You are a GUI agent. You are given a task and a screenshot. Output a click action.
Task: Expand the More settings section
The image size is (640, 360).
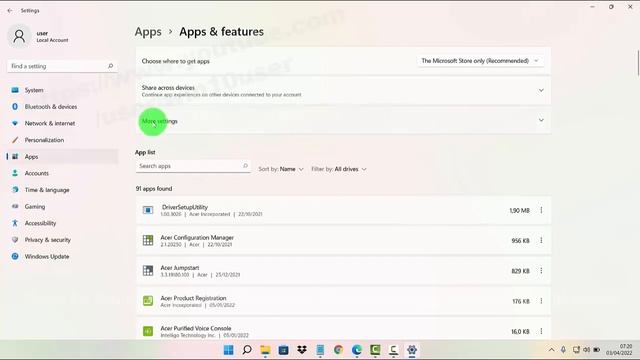(343, 120)
